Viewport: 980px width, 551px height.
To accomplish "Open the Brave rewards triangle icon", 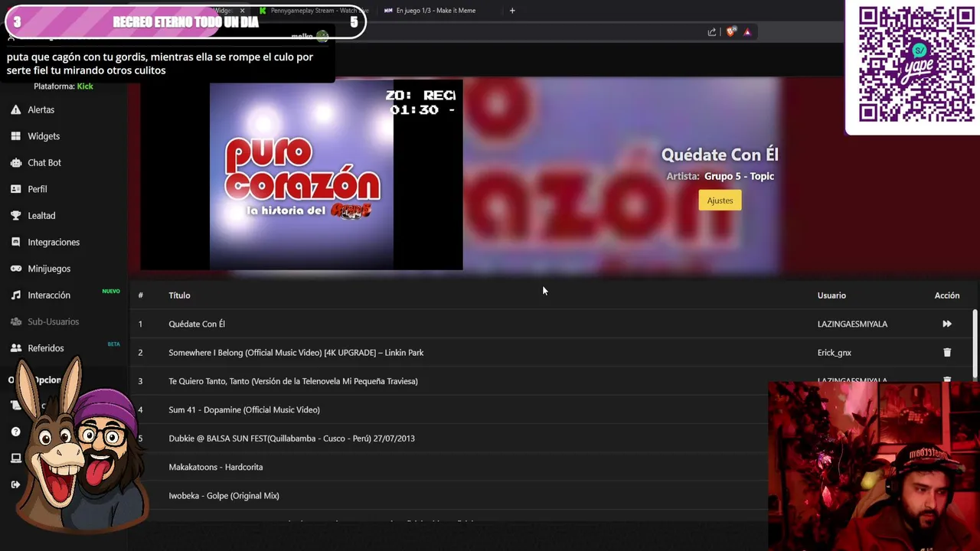I will point(747,32).
